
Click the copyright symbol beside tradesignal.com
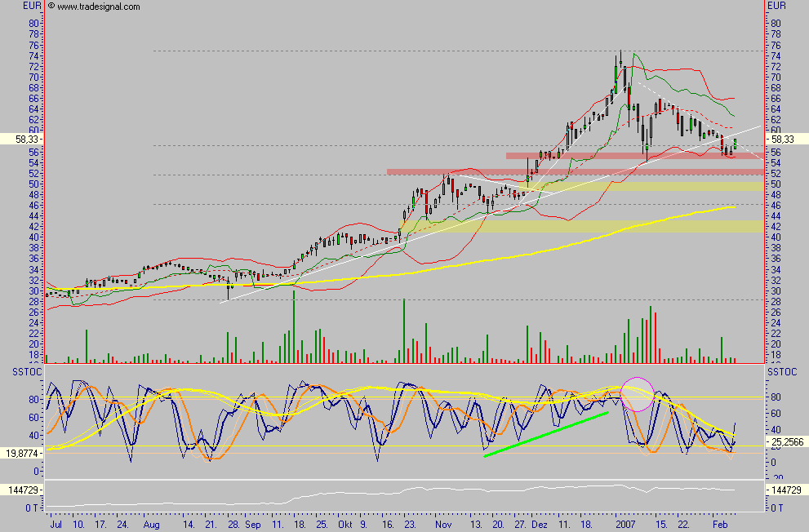coord(51,6)
